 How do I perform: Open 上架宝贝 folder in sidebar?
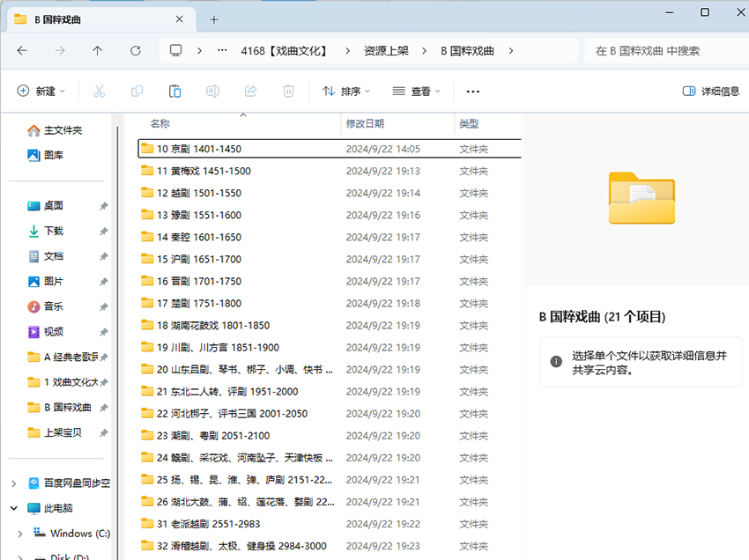pos(55,432)
